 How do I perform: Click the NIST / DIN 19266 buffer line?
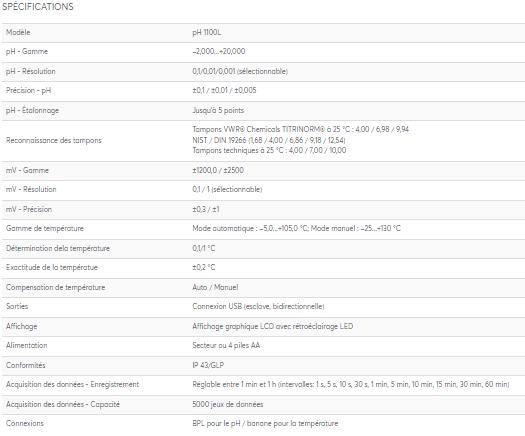(x=269, y=140)
